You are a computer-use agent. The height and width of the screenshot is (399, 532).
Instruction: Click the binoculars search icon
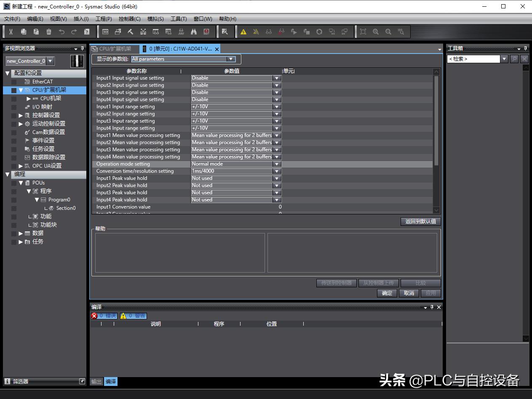pyautogui.click(x=194, y=32)
